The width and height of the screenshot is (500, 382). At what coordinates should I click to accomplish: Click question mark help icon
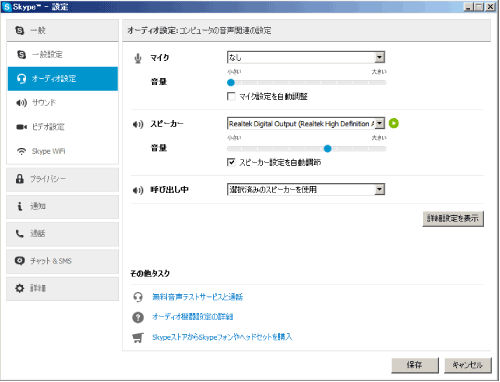(x=138, y=317)
